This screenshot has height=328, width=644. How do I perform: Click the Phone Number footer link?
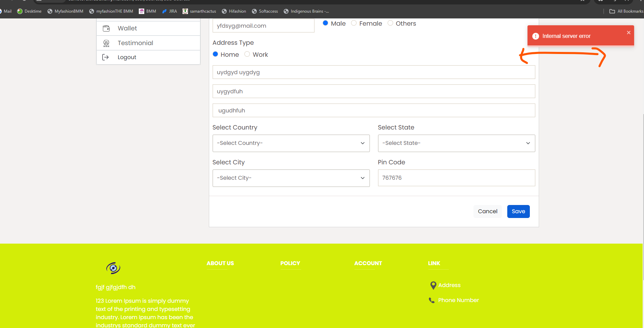coord(459,300)
